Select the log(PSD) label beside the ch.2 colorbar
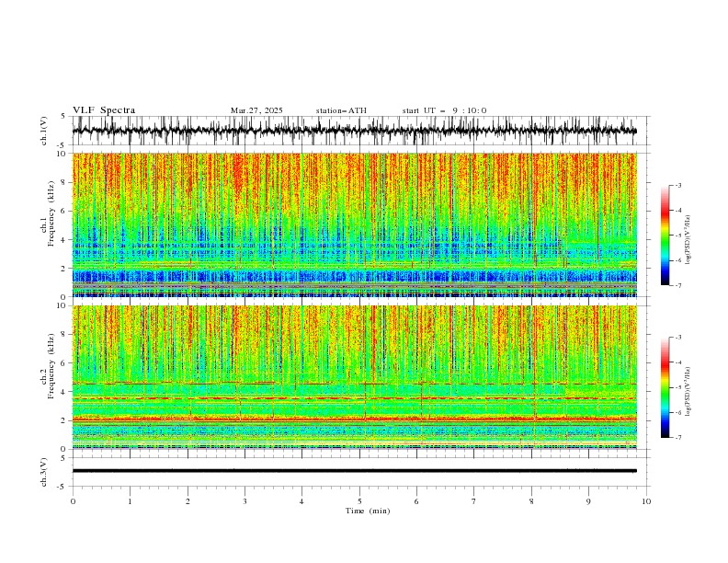728x563 pixels. (x=688, y=391)
